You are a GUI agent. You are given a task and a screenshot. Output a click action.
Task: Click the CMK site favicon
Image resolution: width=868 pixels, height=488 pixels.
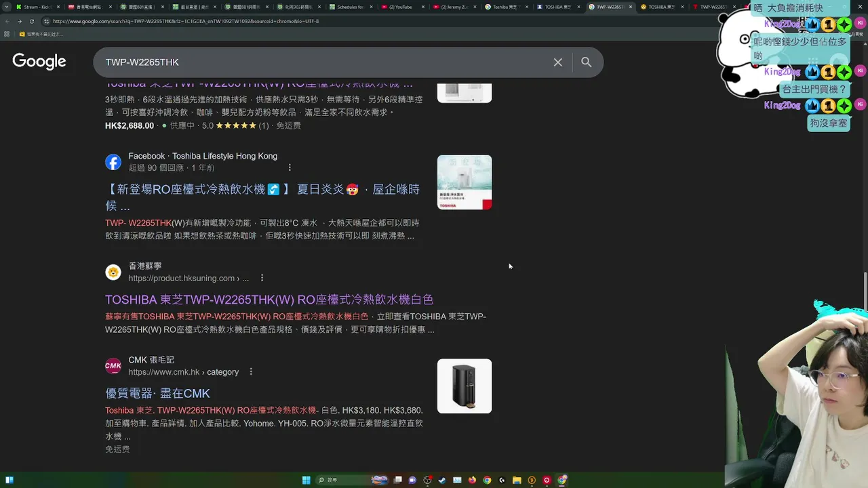pyautogui.click(x=113, y=366)
